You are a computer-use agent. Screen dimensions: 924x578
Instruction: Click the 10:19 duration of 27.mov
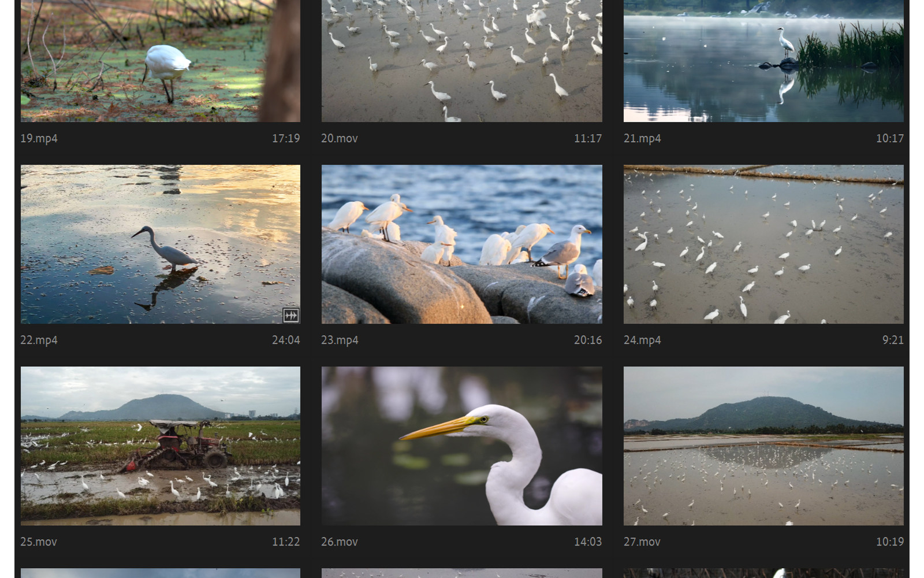click(x=890, y=542)
